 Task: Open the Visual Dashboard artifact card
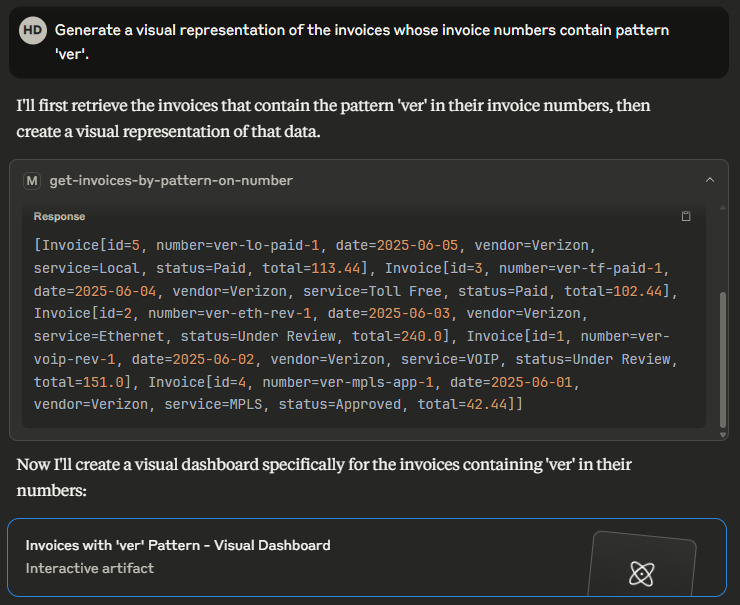coord(367,557)
